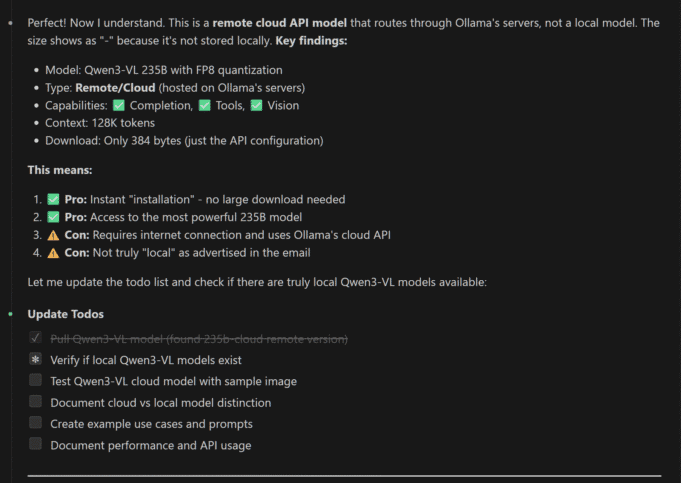Click the green check before Vision

click(x=258, y=106)
